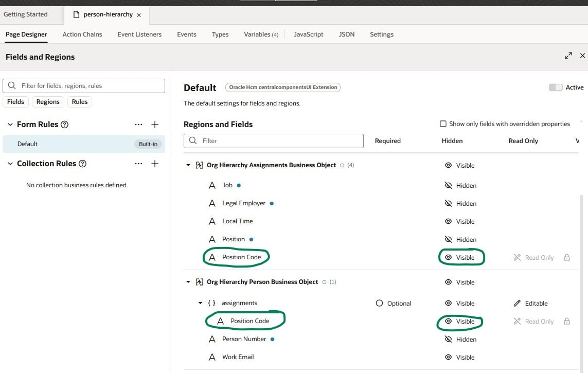Viewport: 588px width, 373px height.
Task: Switch to the Action Chains tab
Action: [82, 34]
